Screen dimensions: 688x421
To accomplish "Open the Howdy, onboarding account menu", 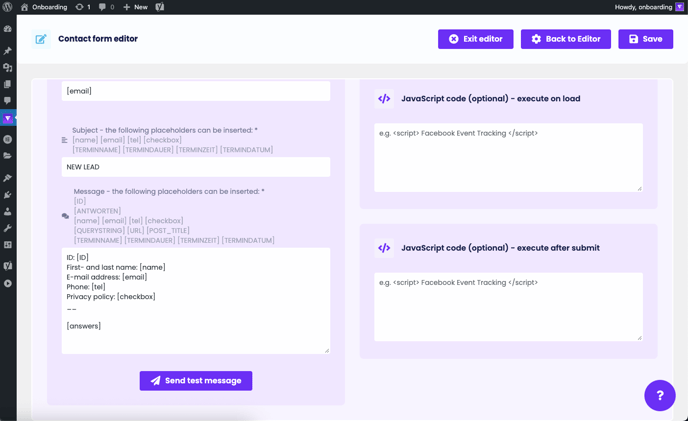I will (643, 7).
